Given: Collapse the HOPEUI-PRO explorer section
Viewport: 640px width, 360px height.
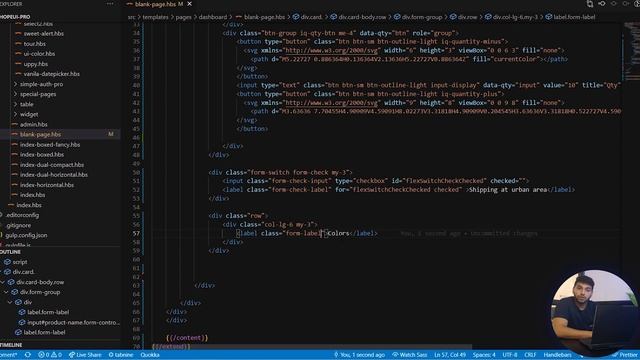Looking at the screenshot, I should 60,17.
